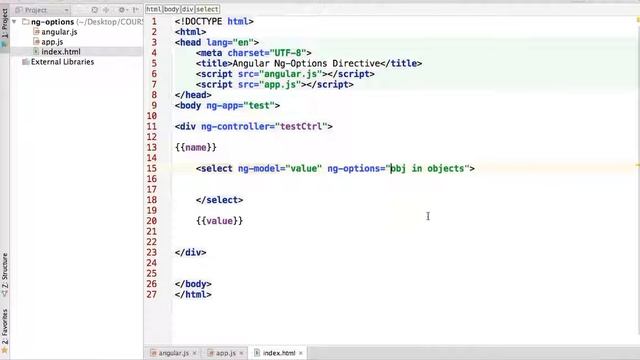Click the title text "Angular Ng-Options Directive"
Viewport: 640px width, 360px height.
coord(307,64)
